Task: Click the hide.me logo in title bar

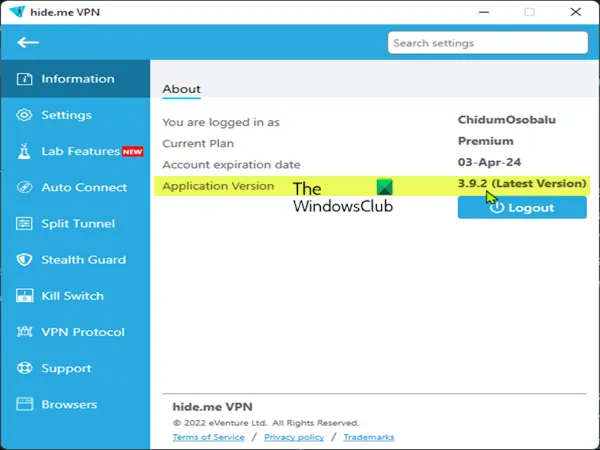Action: point(17,12)
